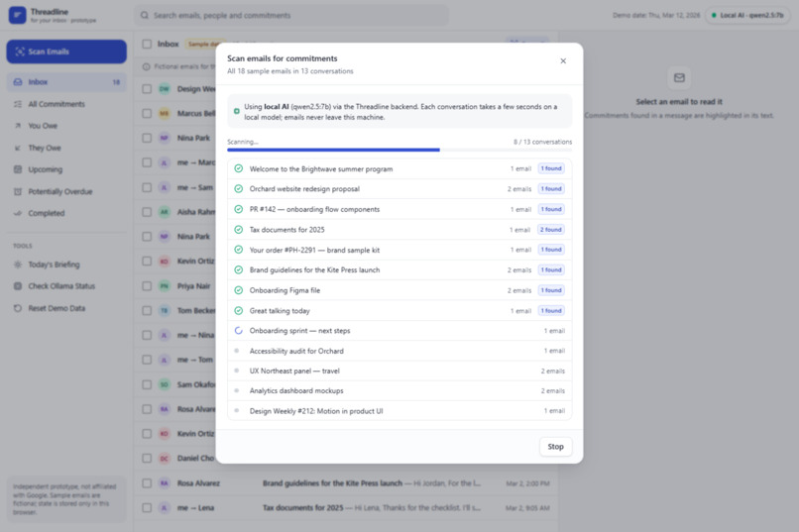The width and height of the screenshot is (799, 532).
Task: Click the Orchard website redesign check icon
Action: point(239,189)
